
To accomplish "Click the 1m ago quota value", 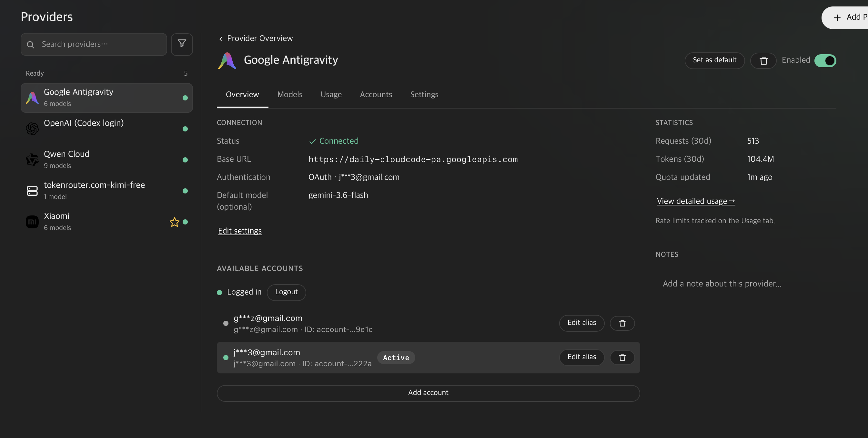I will pyautogui.click(x=760, y=177).
